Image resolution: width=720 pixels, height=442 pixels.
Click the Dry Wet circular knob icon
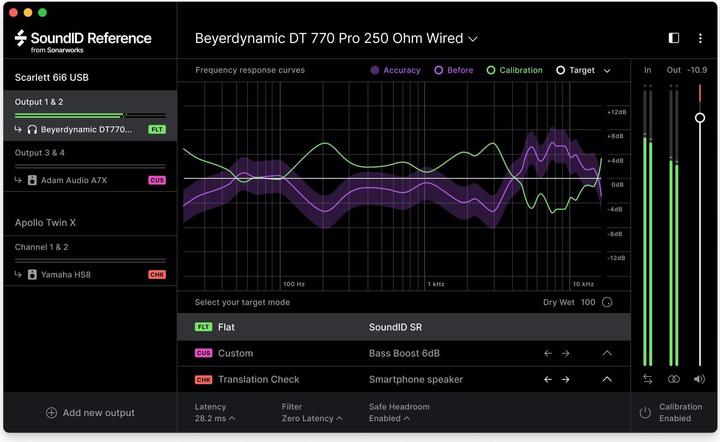click(x=607, y=302)
